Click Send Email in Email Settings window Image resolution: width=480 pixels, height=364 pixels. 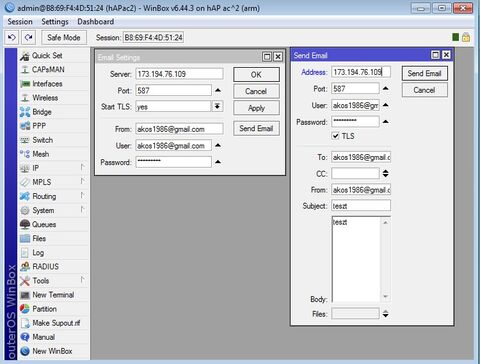(x=256, y=128)
